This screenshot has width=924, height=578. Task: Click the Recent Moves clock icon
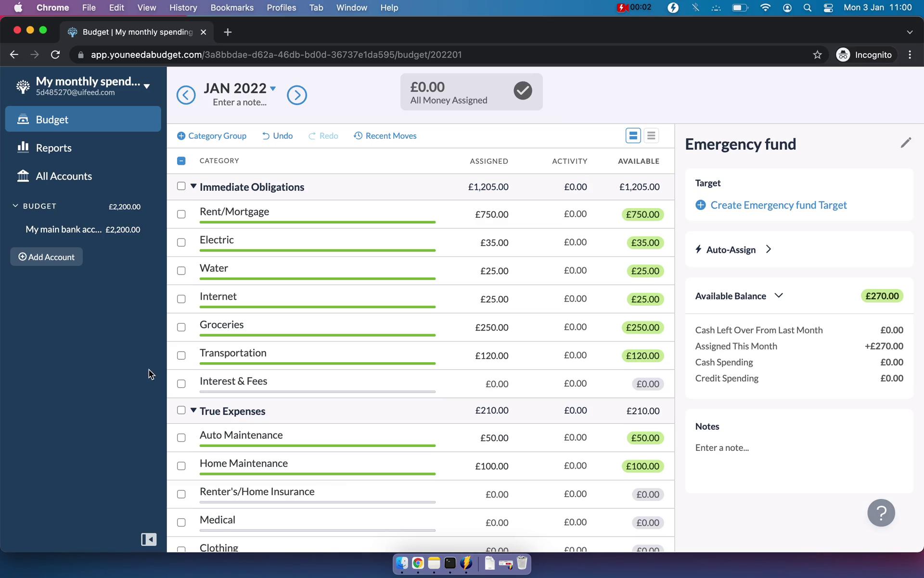click(358, 136)
